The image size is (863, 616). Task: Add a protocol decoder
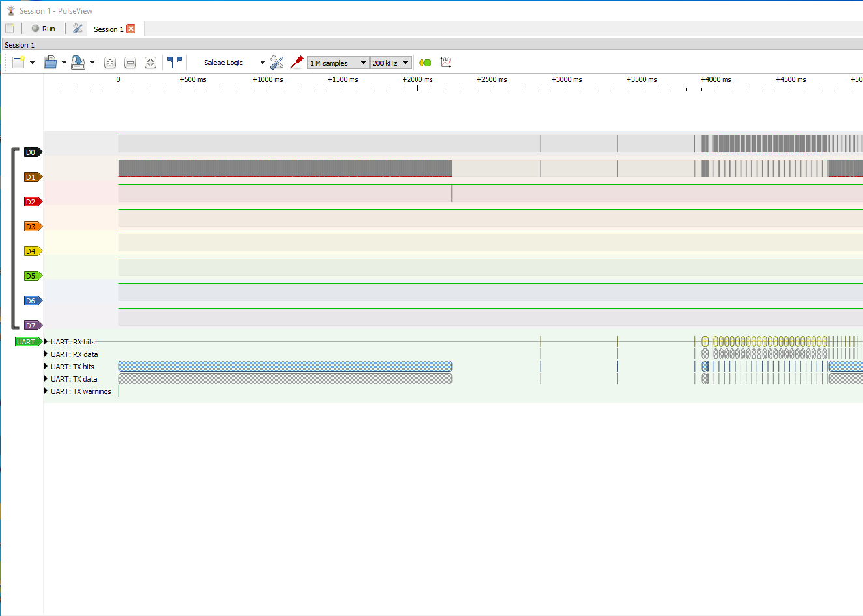pyautogui.click(x=425, y=63)
